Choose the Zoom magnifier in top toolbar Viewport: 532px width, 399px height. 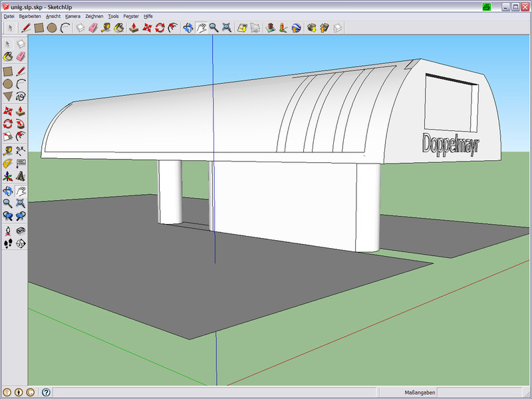click(x=213, y=28)
